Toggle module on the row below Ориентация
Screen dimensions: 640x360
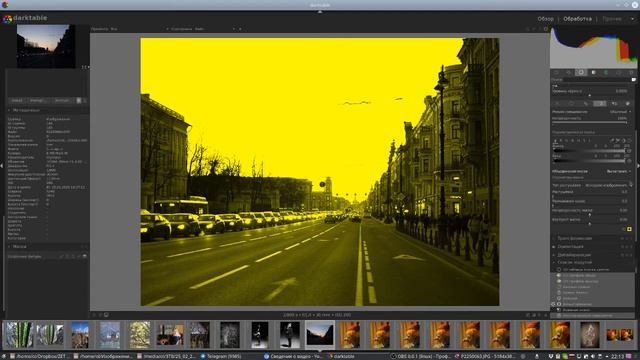pyautogui.click(x=554, y=255)
